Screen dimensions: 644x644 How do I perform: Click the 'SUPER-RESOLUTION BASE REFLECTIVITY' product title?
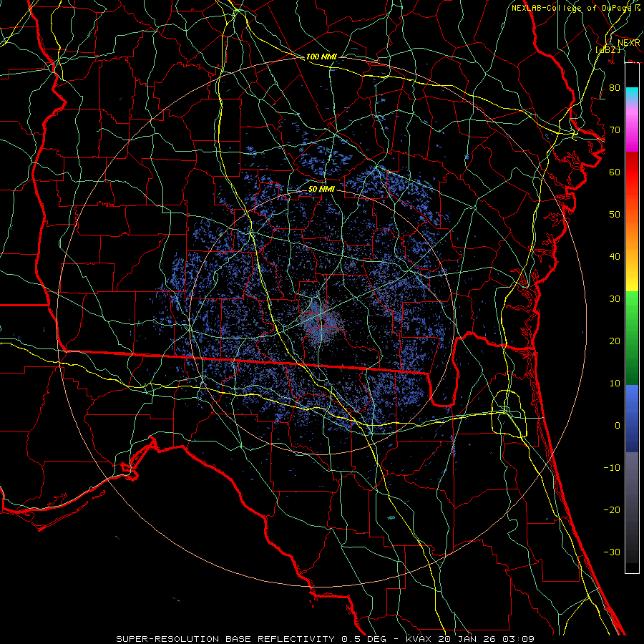(x=225, y=639)
